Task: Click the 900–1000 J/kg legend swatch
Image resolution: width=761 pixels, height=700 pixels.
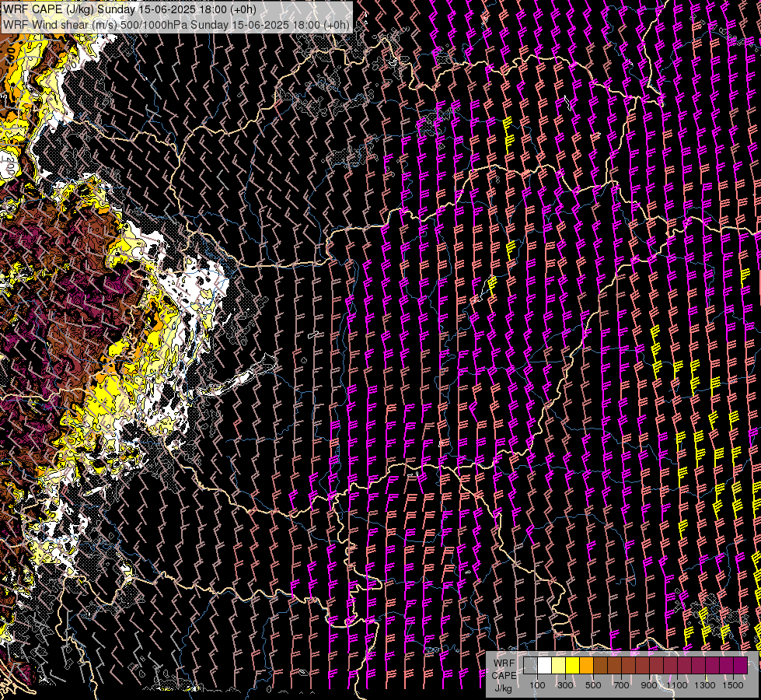Action: [x=656, y=665]
